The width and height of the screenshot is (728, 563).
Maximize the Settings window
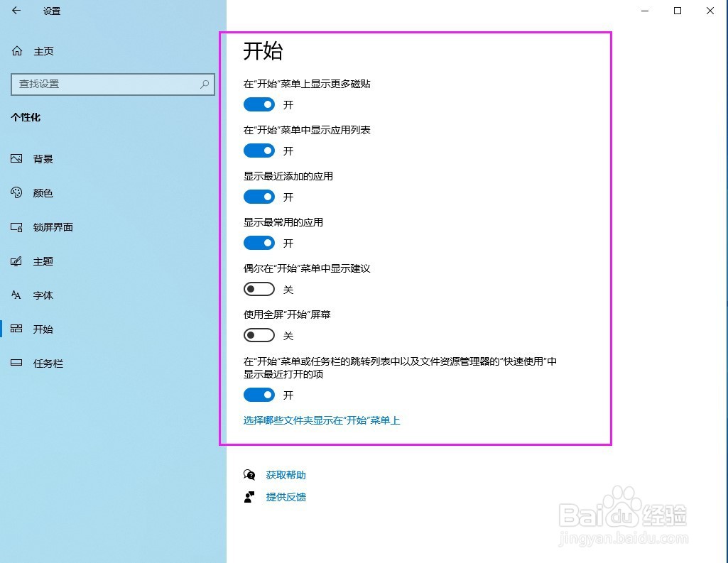point(678,11)
